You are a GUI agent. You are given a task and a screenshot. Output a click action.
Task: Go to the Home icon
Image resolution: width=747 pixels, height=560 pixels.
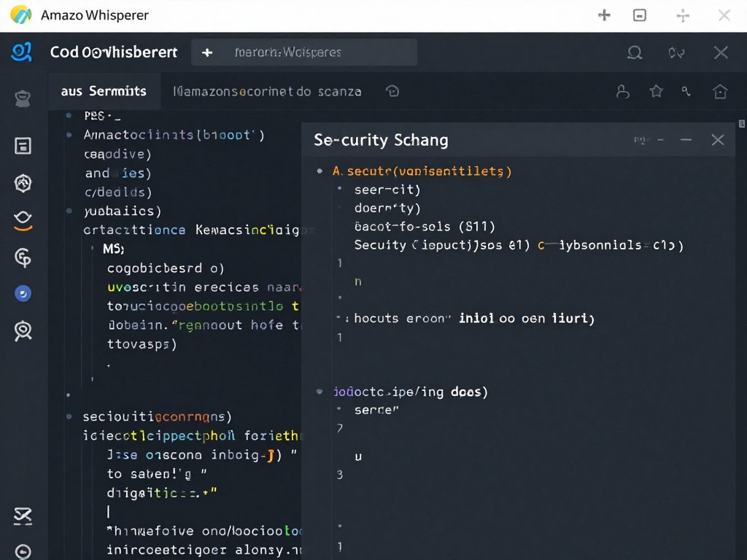[720, 91]
